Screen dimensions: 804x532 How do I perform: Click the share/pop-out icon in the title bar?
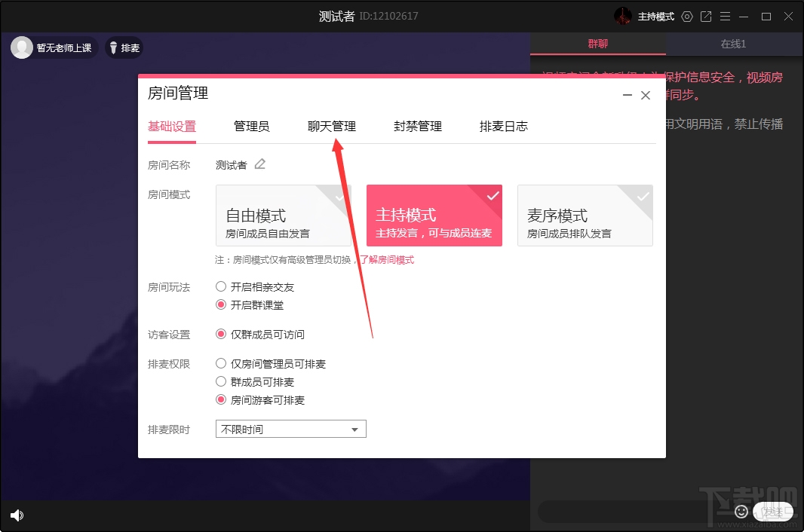tap(705, 16)
